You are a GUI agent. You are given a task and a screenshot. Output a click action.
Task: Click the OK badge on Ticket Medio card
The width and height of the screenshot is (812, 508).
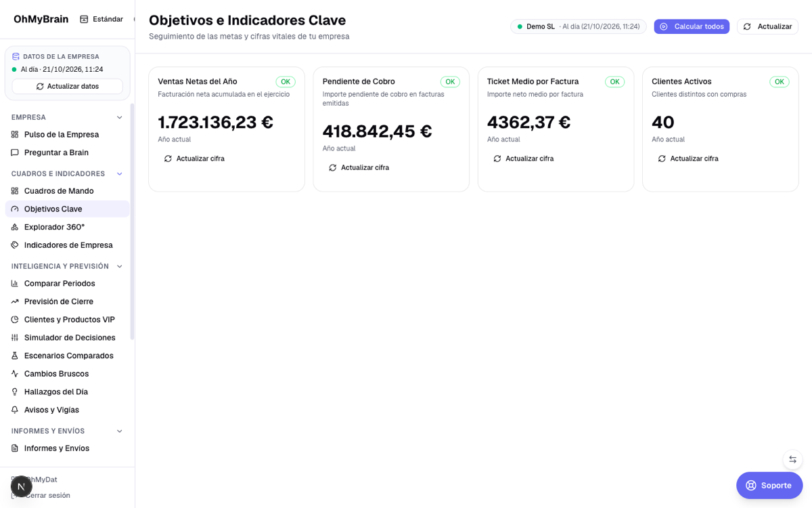[x=614, y=82]
